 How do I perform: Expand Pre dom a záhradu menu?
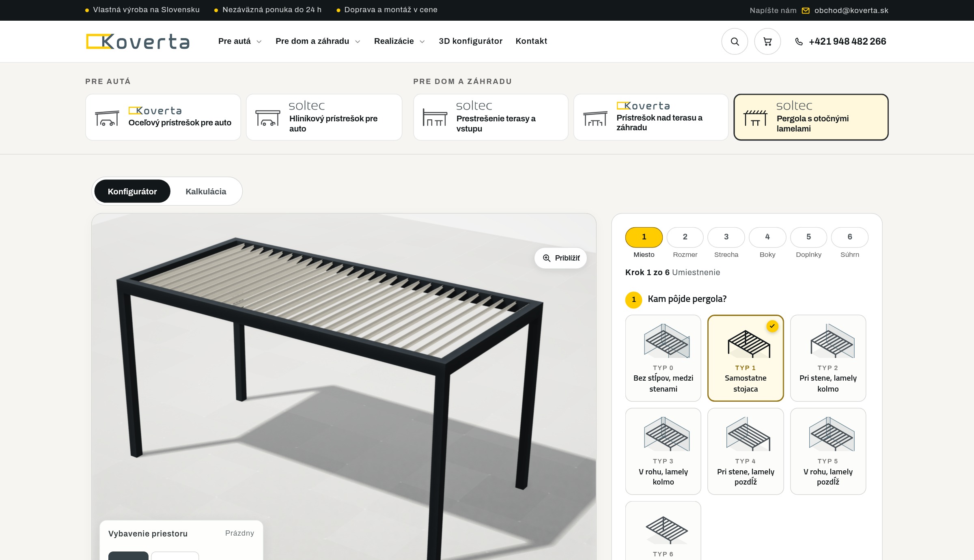tap(318, 41)
